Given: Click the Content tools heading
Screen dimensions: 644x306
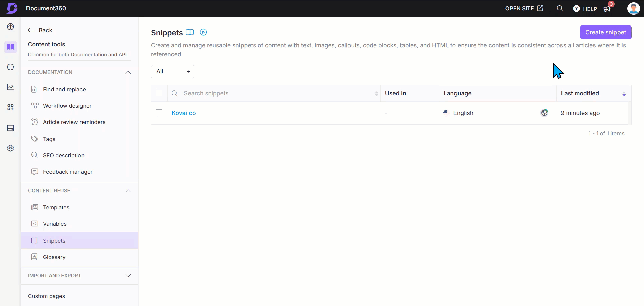Looking at the screenshot, I should tap(46, 44).
